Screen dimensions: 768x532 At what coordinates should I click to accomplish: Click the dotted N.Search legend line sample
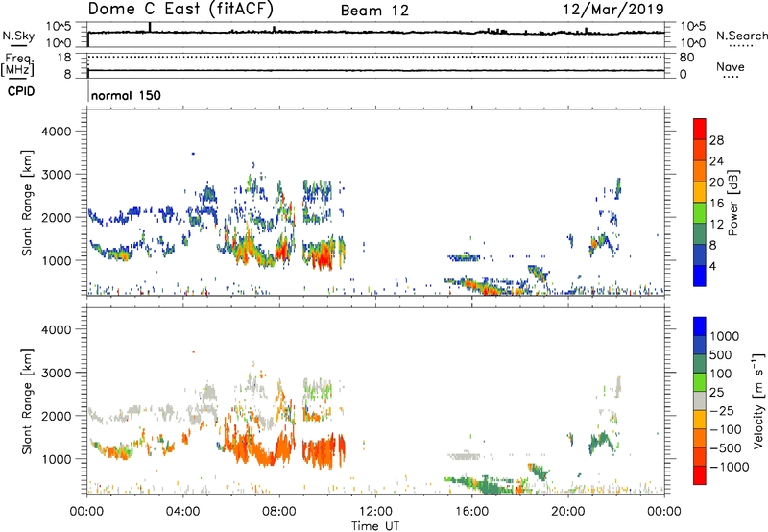coord(742,46)
